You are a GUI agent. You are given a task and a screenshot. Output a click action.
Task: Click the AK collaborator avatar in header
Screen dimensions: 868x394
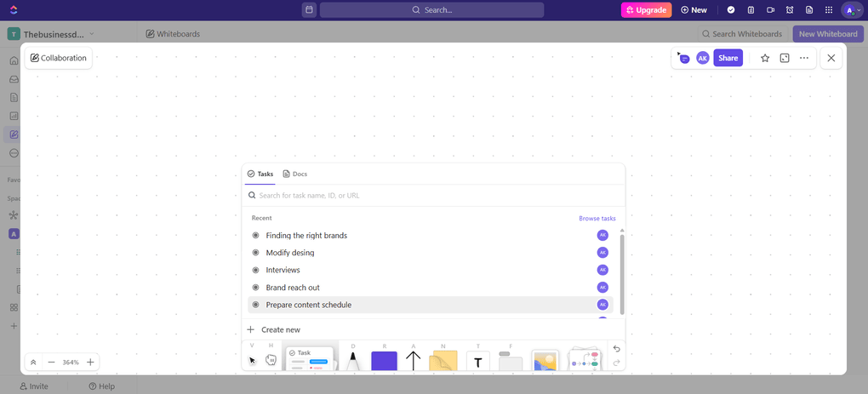702,58
